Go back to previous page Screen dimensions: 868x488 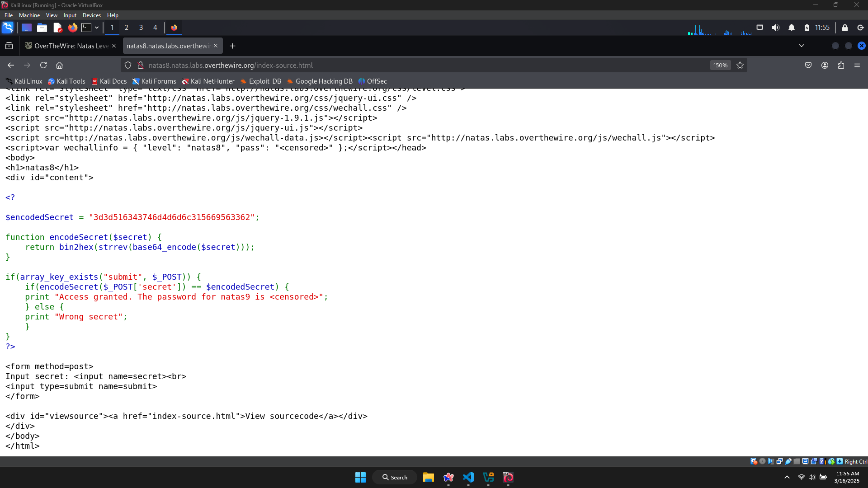point(11,66)
